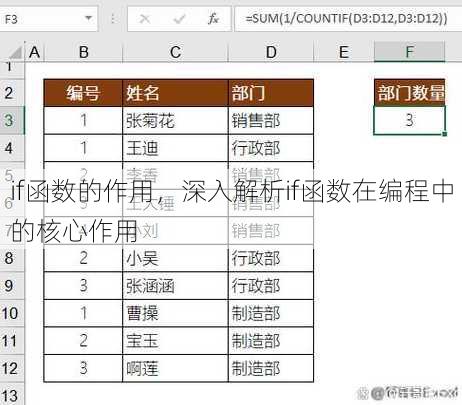The image size is (462, 405).
Task: Click the 部门数量 header cell
Action: pos(410,93)
